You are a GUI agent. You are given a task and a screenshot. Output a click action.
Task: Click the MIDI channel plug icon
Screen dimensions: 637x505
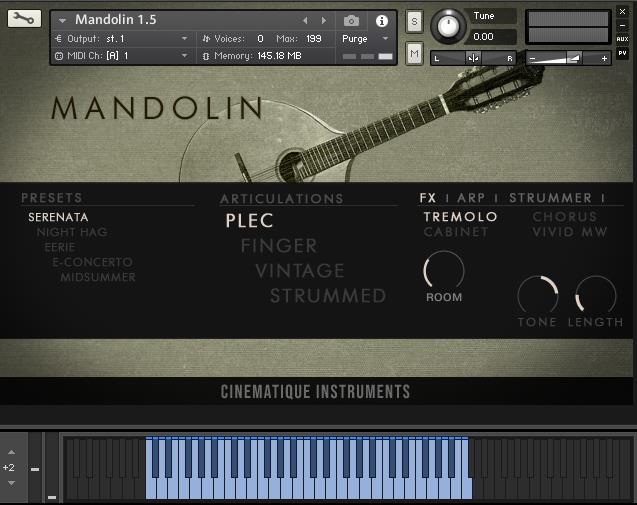coord(59,56)
